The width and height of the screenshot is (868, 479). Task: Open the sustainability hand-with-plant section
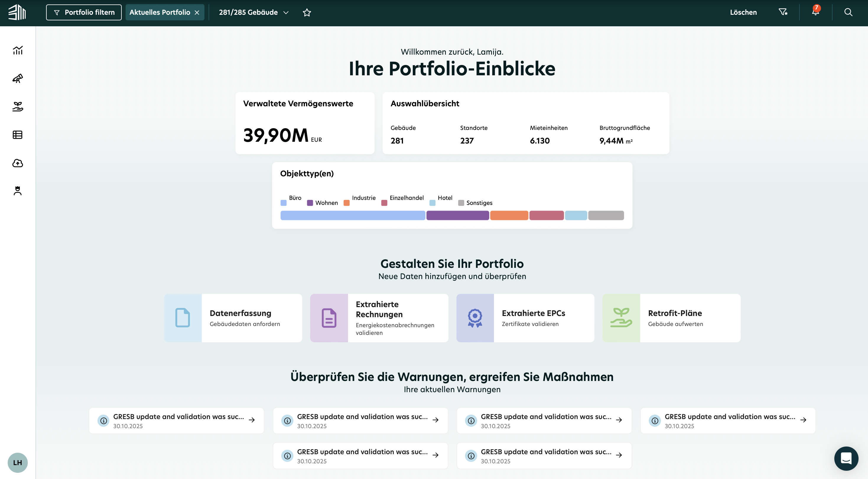17,107
